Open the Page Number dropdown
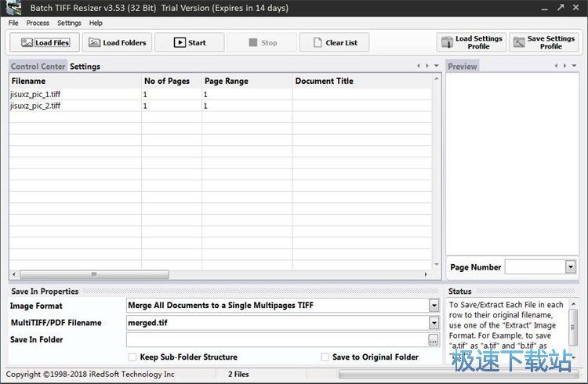 pos(570,267)
